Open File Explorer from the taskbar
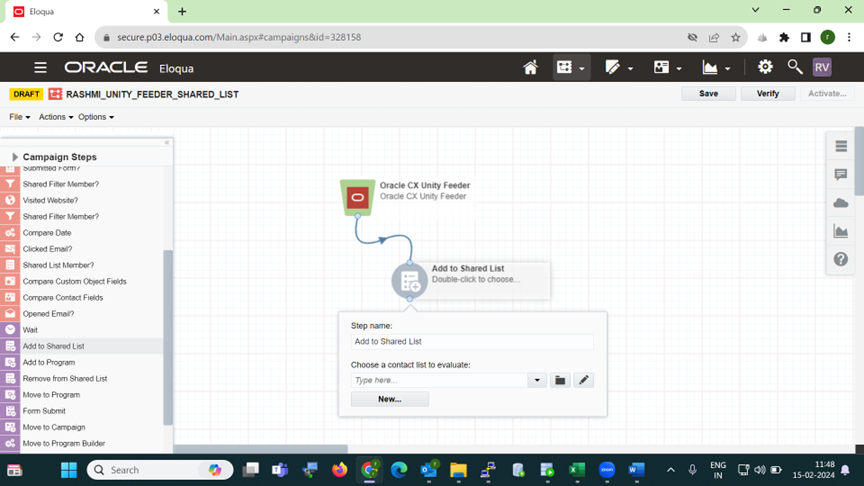 (x=458, y=470)
